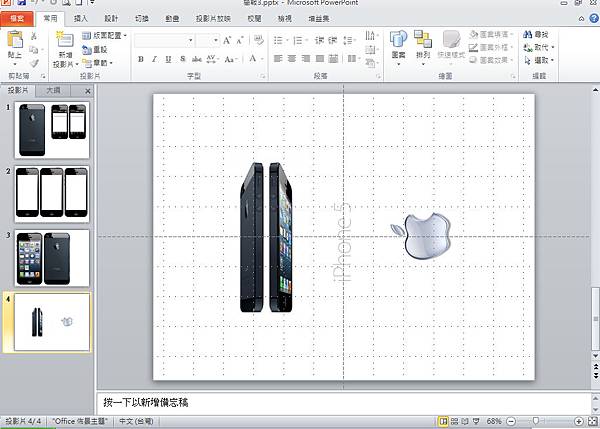Open Change Case (Aa) dropdown
This screenshot has width=600, height=429.
(x=231, y=59)
